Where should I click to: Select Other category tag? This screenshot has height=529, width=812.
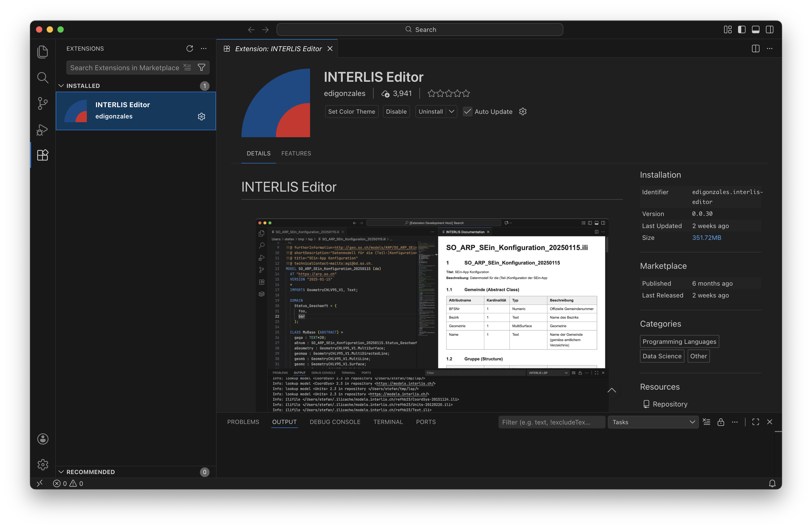(698, 356)
